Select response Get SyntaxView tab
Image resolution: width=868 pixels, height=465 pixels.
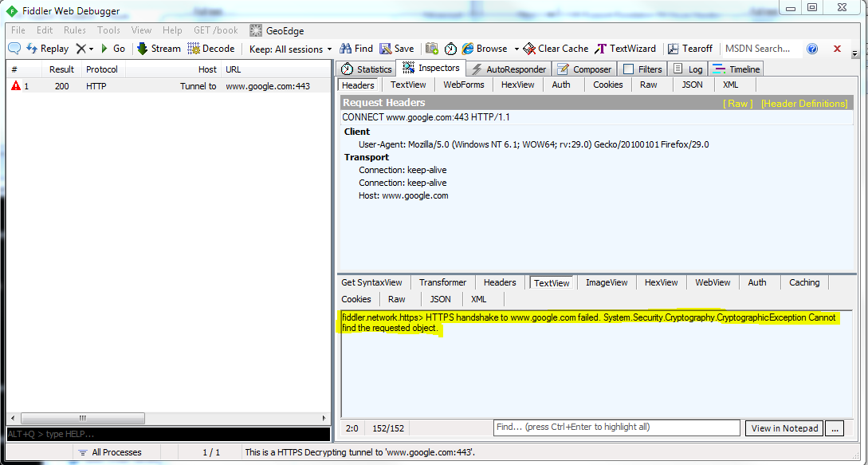point(371,282)
